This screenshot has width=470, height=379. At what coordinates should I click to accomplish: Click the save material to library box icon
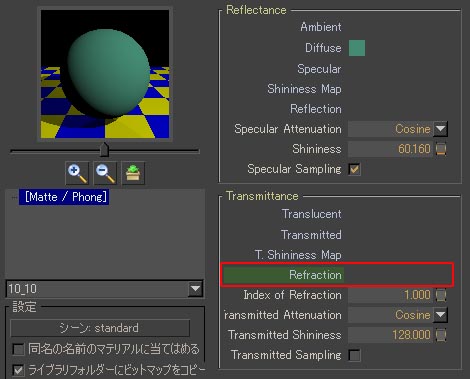click(x=133, y=173)
